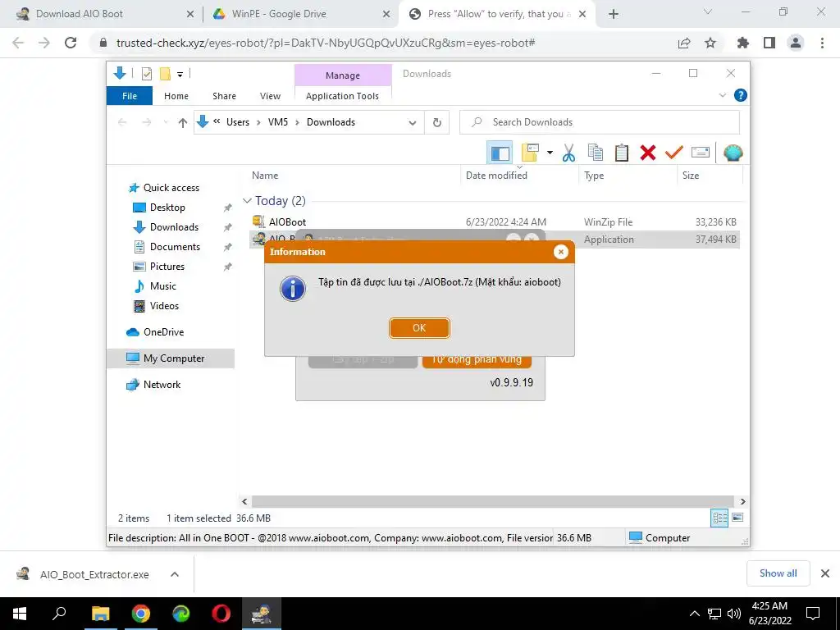Select Downloads in navigation pane
This screenshot has width=840, height=630.
[174, 227]
